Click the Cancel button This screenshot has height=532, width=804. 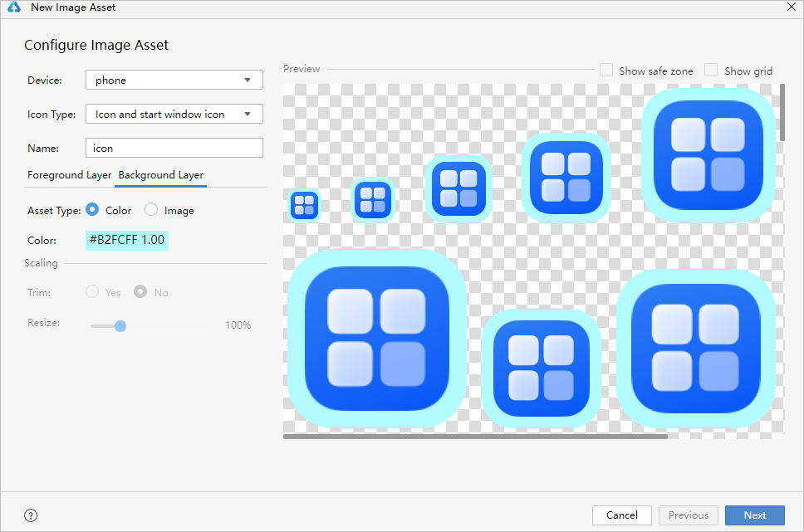pos(621,515)
